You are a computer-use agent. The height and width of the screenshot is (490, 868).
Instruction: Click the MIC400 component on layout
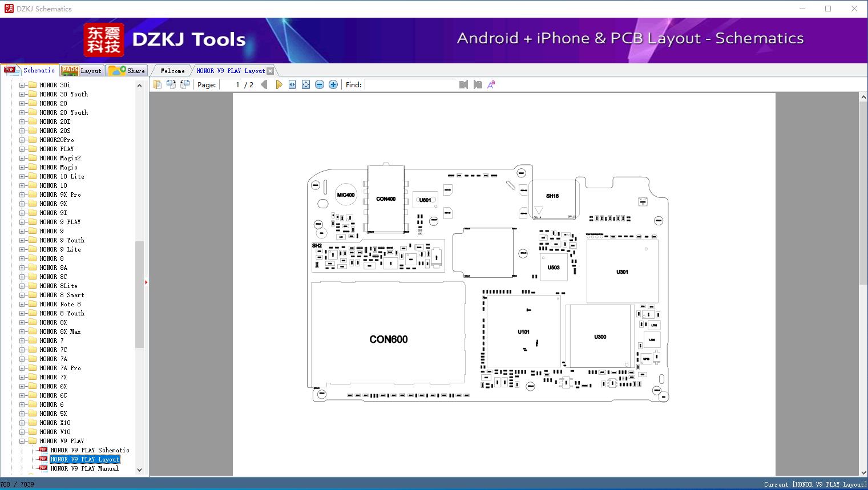click(x=345, y=195)
